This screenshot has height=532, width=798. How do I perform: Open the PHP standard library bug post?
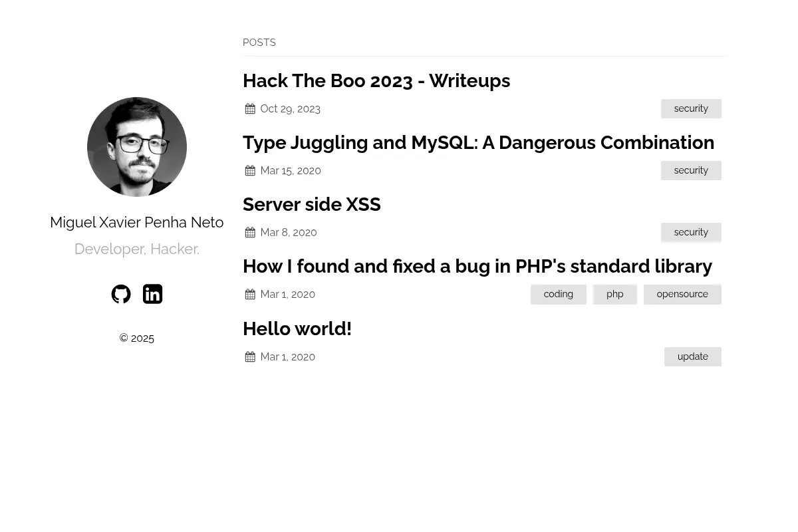[x=477, y=266]
